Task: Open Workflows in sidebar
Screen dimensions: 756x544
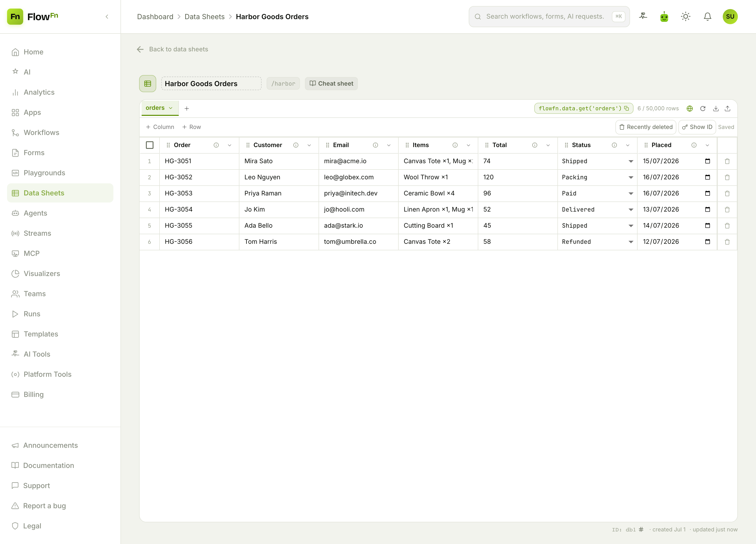Action: (60, 132)
